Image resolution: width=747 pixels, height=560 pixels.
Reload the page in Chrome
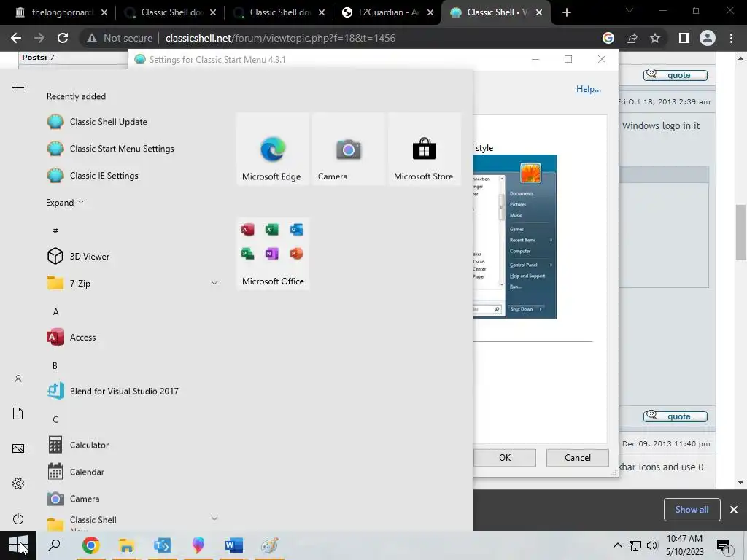click(x=63, y=38)
